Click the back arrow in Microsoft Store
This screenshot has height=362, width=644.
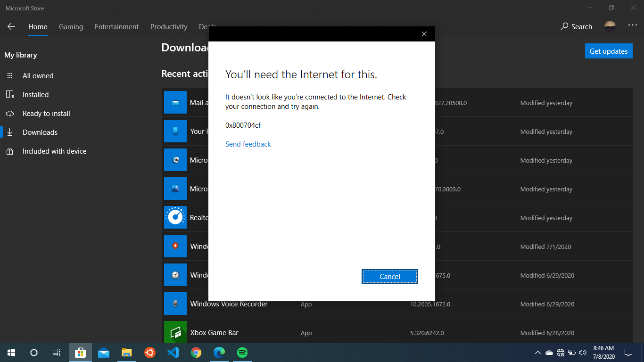(x=11, y=27)
